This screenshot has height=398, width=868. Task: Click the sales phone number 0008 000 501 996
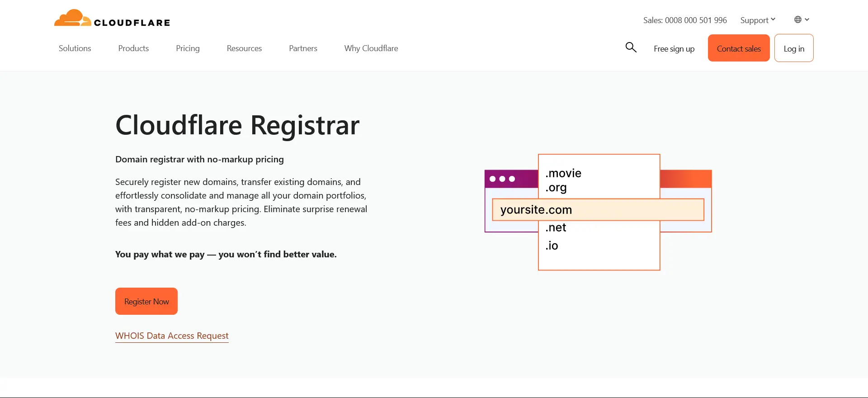[x=696, y=20]
